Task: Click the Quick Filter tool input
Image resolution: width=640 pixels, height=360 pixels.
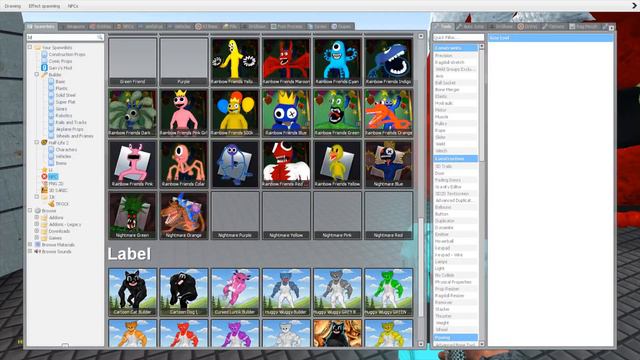Action: tap(458, 38)
